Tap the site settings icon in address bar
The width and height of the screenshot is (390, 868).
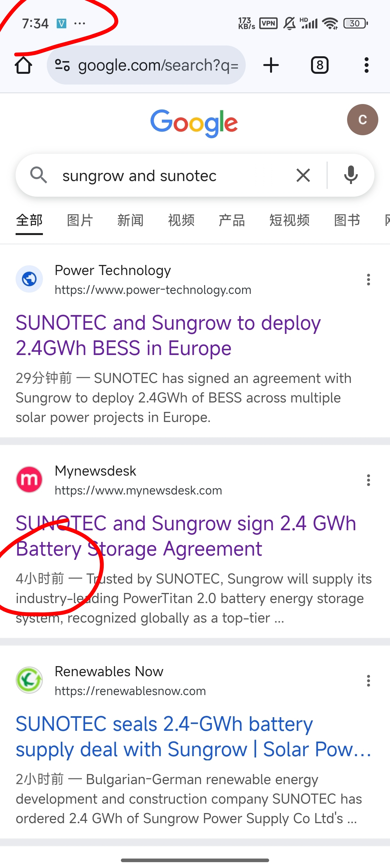tap(62, 65)
